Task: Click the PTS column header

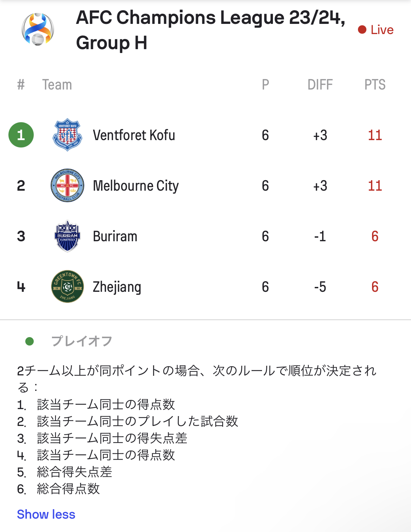Action: [x=375, y=85]
